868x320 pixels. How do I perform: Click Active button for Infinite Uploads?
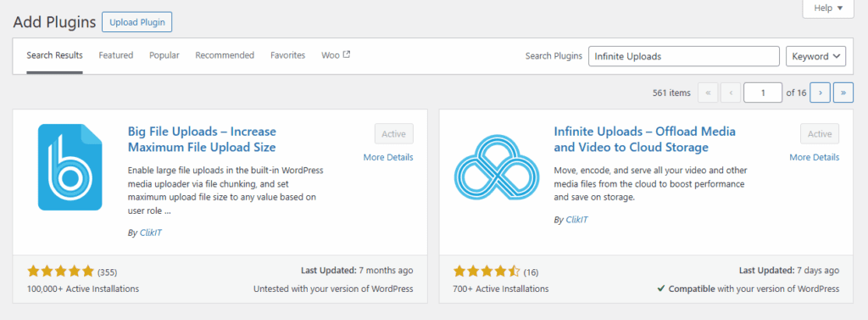(820, 133)
